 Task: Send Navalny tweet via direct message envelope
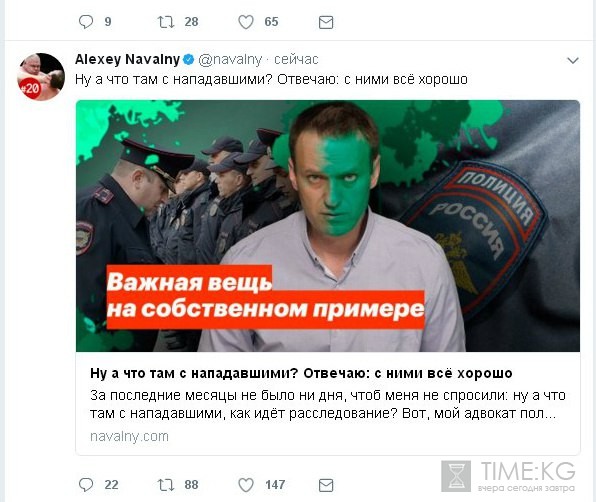point(326,485)
